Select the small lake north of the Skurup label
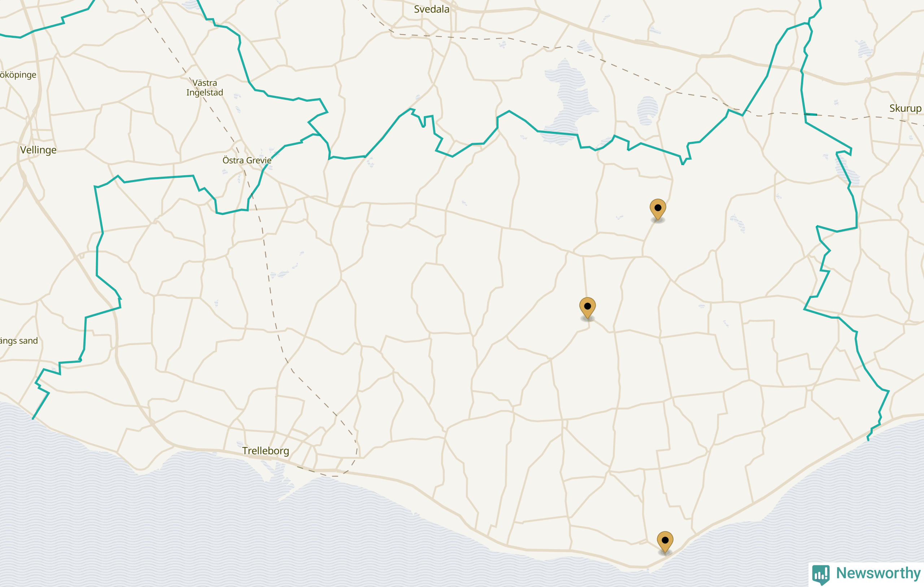The height and width of the screenshot is (587, 924). coord(865,49)
